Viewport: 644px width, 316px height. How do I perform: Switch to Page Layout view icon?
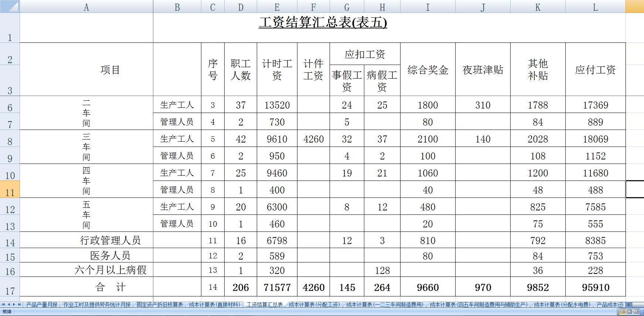coord(630,312)
